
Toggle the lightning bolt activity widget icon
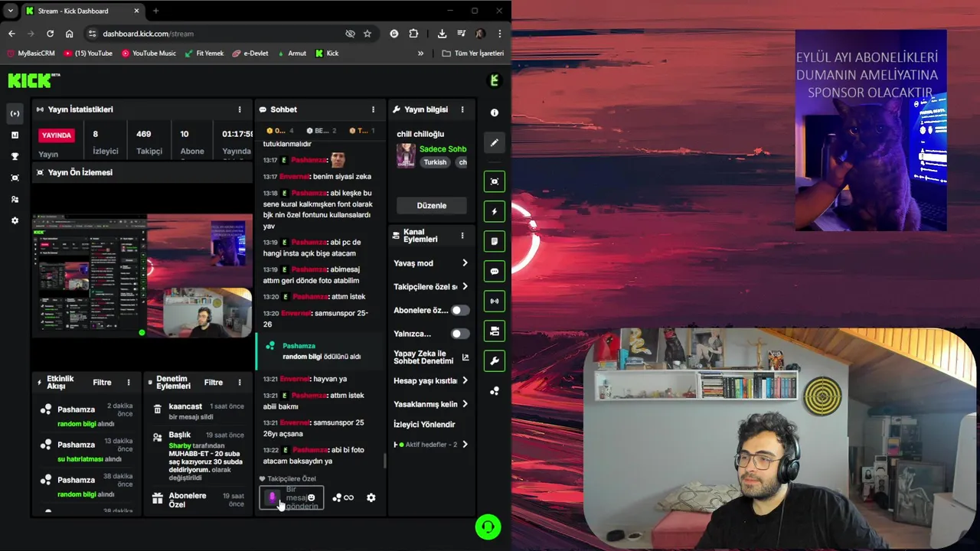tap(495, 211)
